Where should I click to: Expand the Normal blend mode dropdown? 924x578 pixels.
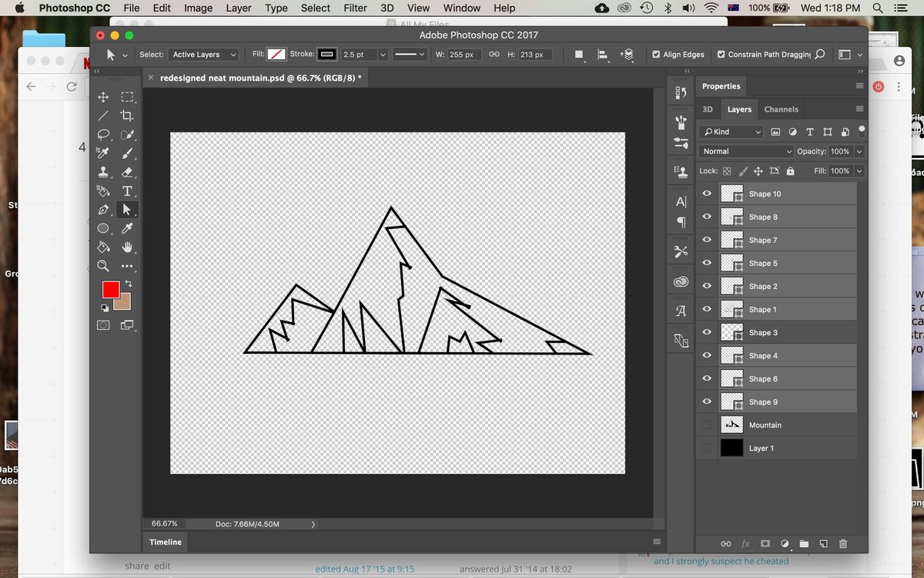click(x=746, y=151)
